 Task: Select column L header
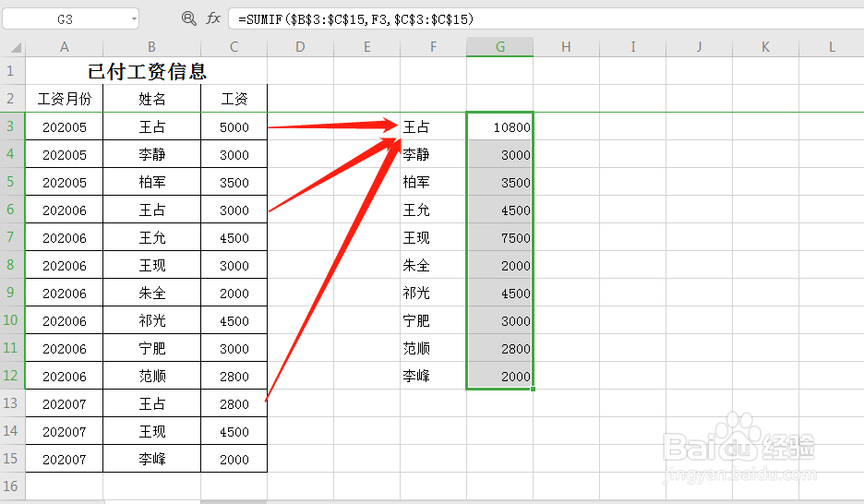(x=832, y=47)
